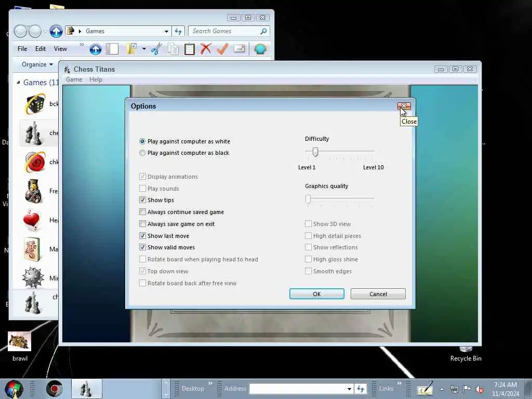Open the Game menu in Chess Titans
532x399 pixels.
point(74,79)
